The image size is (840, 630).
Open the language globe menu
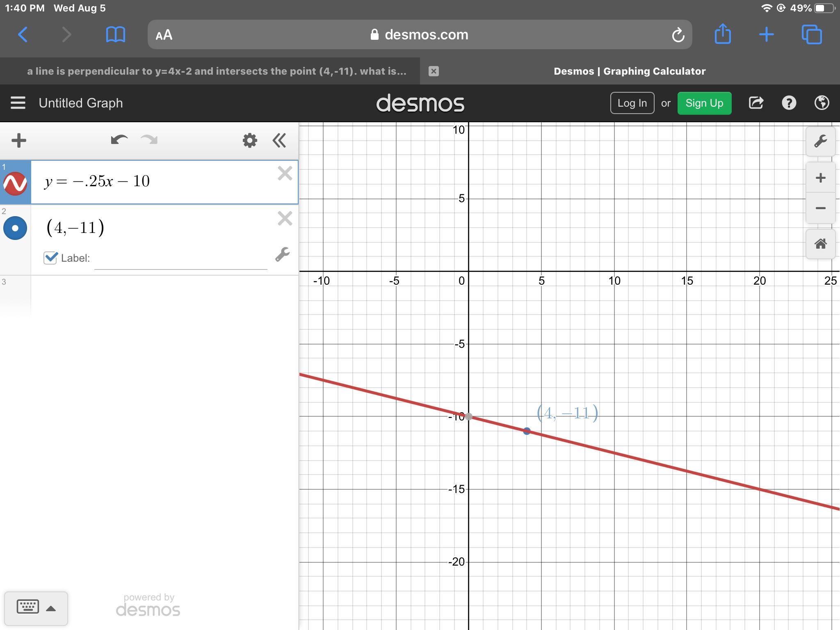point(822,103)
